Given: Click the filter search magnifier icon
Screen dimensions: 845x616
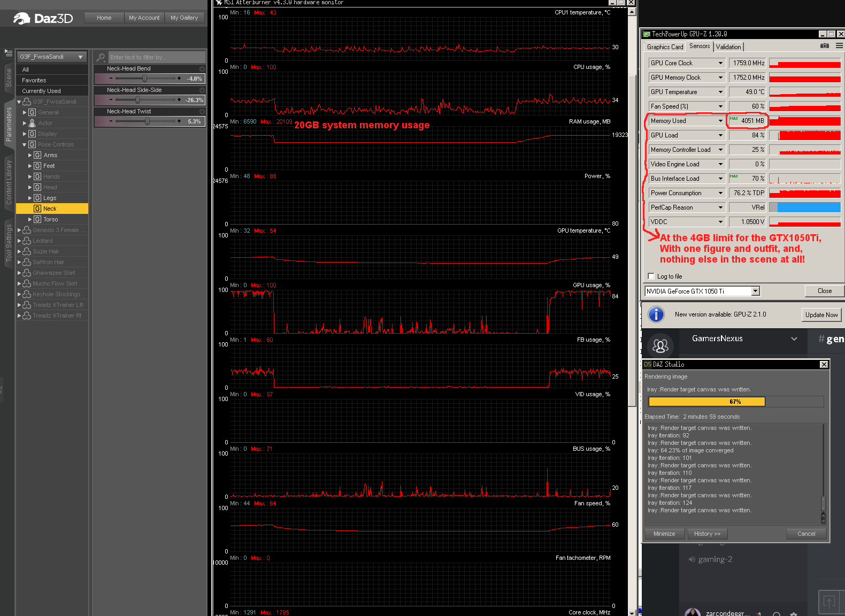Looking at the screenshot, I should 101,57.
